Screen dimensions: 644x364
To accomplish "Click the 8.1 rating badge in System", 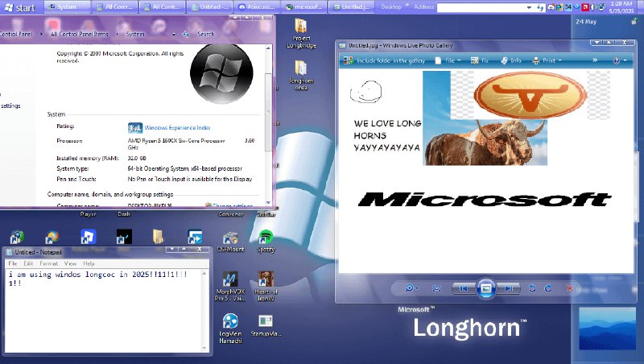I will (x=134, y=128).
